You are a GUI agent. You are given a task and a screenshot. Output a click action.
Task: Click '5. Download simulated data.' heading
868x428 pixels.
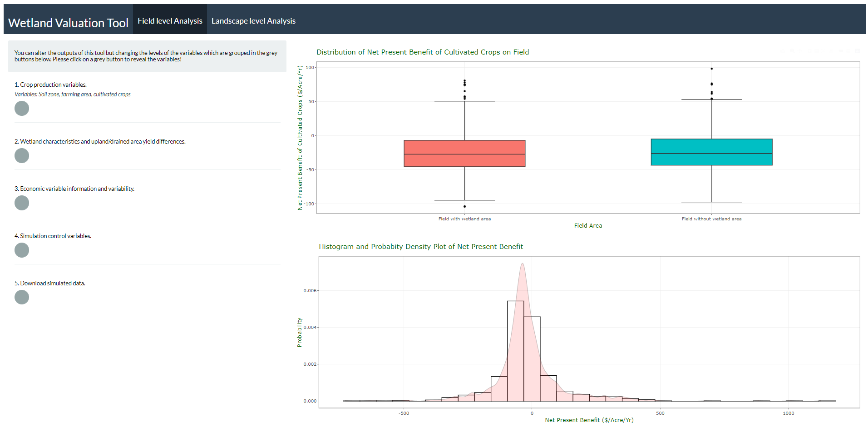point(50,283)
